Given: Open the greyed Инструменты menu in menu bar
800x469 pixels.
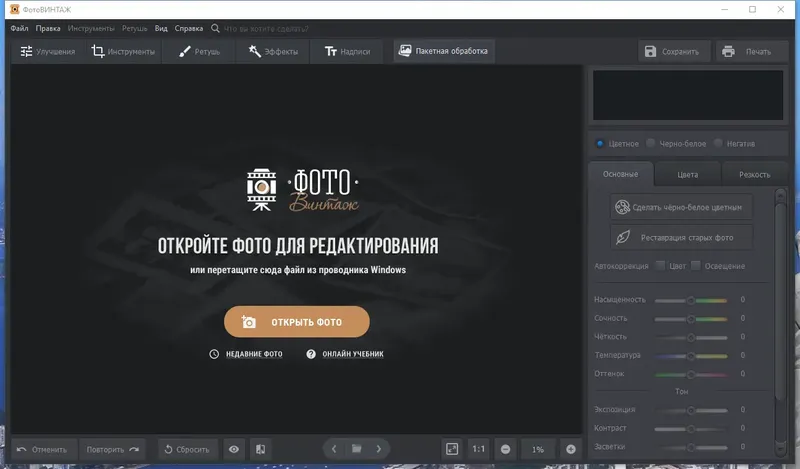Looking at the screenshot, I should 91,29.
